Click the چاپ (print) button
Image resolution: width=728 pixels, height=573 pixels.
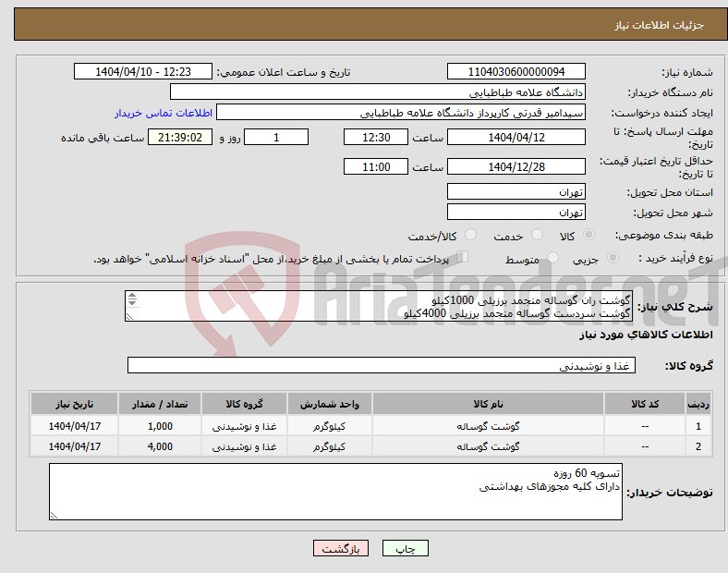(405, 548)
